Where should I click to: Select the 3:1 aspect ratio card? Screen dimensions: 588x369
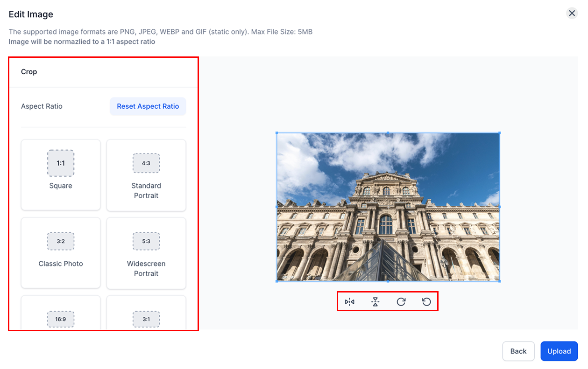pos(146,313)
